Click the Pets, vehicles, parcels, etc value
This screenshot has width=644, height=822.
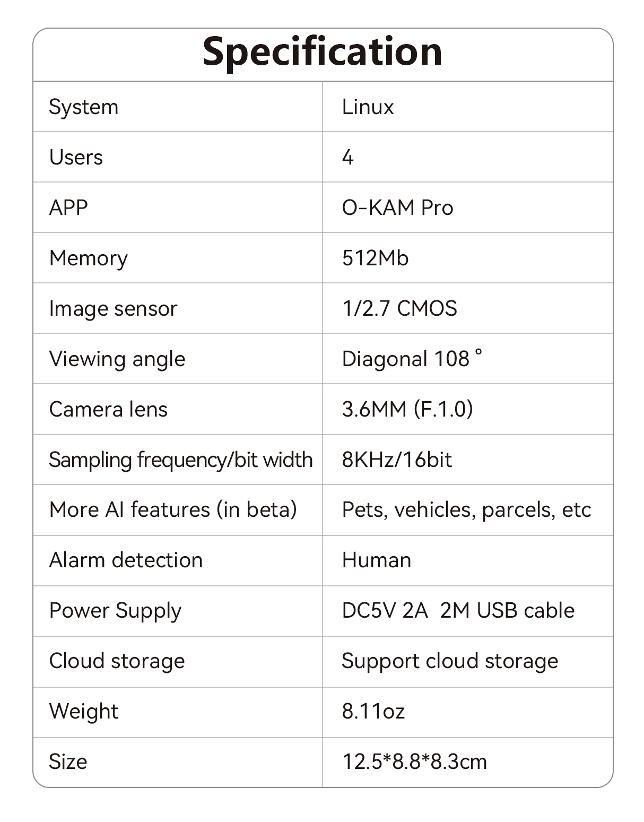point(466,510)
